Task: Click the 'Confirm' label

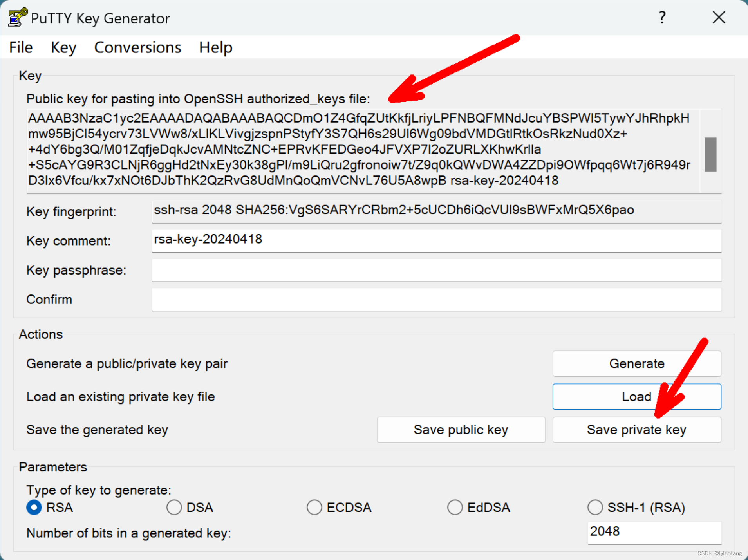Action: click(49, 300)
